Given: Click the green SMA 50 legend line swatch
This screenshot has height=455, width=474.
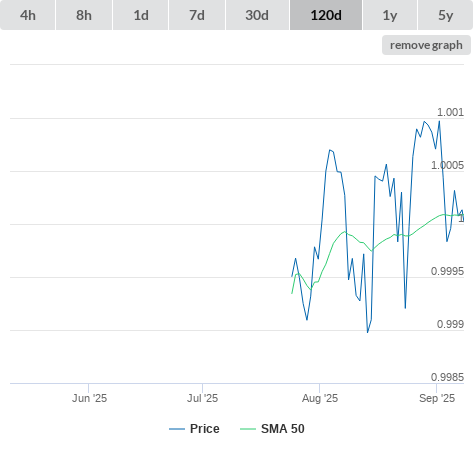Looking at the screenshot, I should click(x=248, y=429).
